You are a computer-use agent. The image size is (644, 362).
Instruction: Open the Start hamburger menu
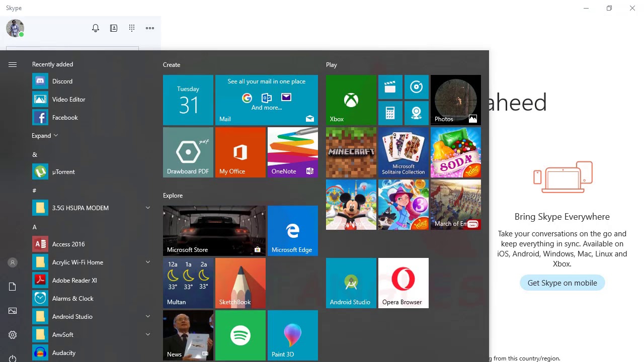pyautogui.click(x=13, y=64)
